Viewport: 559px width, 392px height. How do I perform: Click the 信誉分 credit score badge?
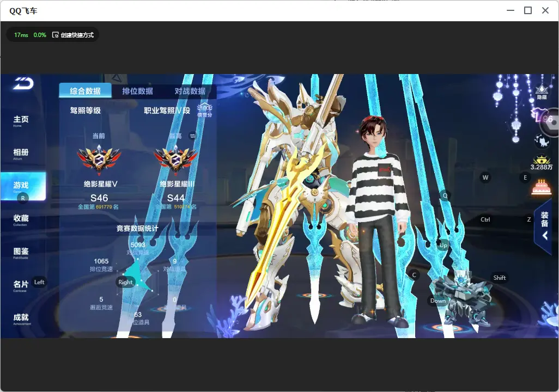(x=205, y=111)
